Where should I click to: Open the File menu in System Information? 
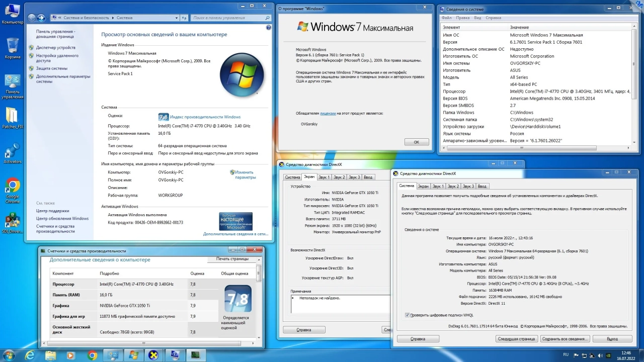446,18
